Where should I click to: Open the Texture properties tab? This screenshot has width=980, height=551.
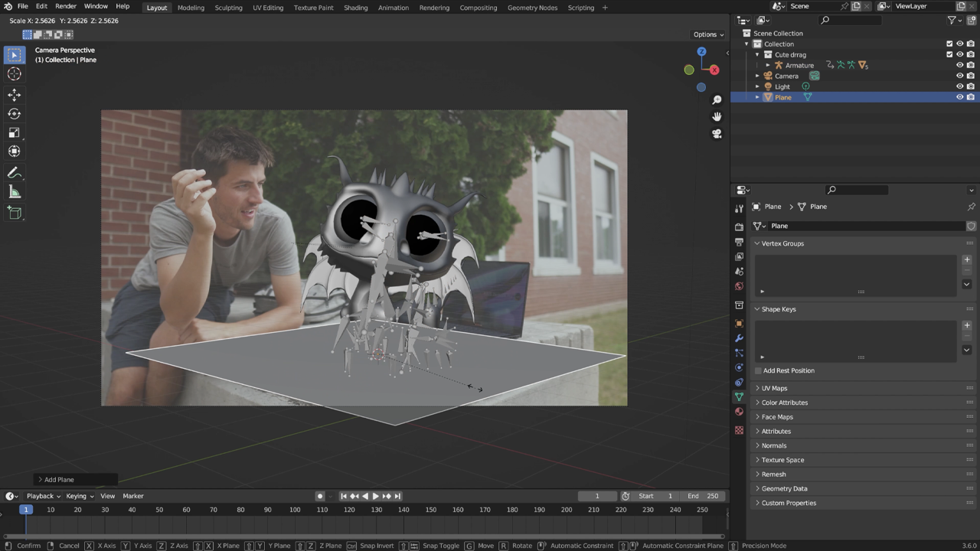739,430
